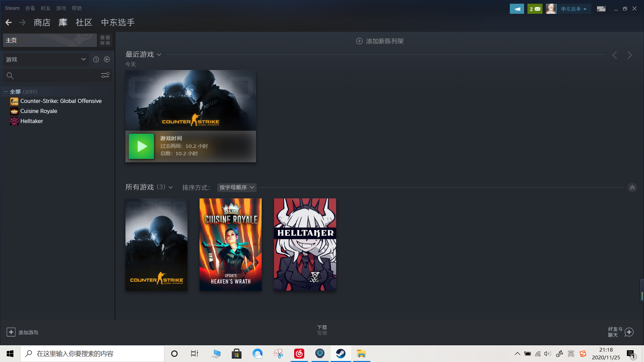Image resolution: width=644 pixels, height=362 pixels.
Task: Switch to collections grid view
Action: pos(105,40)
